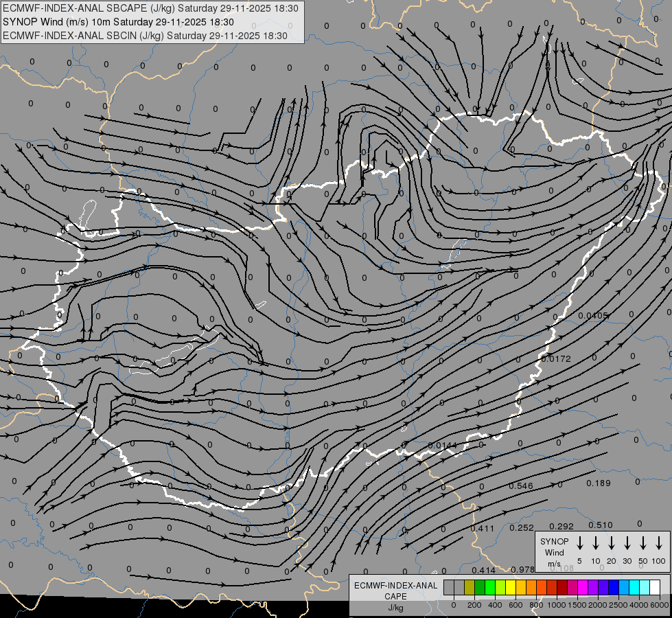Image resolution: width=672 pixels, height=618 pixels.
Task: Select the 6000 tick label on CAPE scale
Action: click(x=660, y=605)
